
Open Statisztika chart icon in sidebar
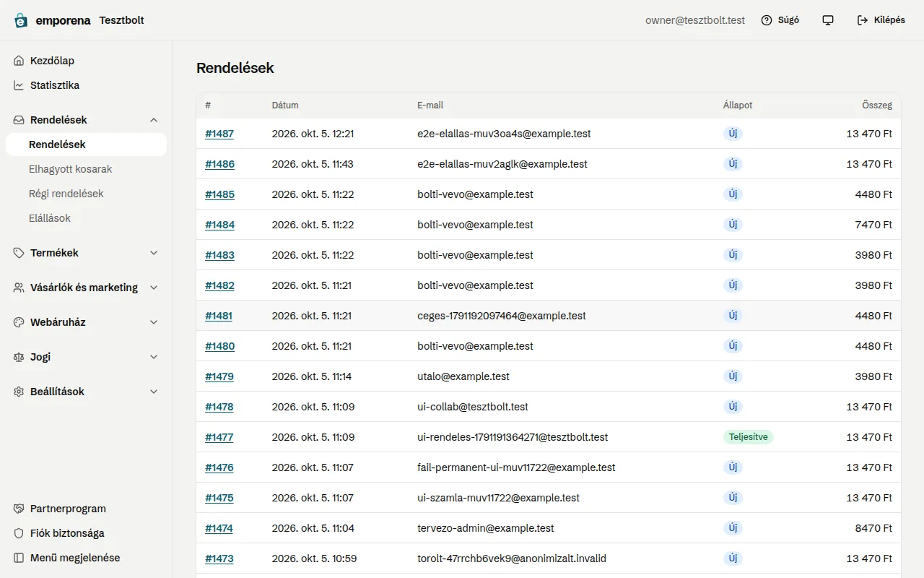[19, 85]
